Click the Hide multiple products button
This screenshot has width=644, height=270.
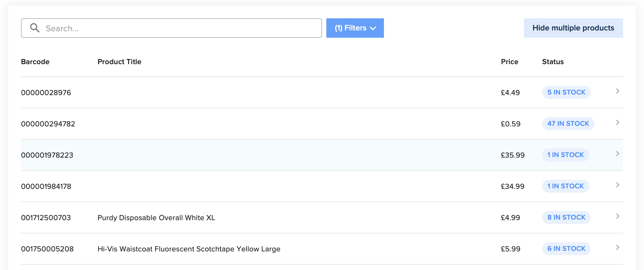coord(573,28)
